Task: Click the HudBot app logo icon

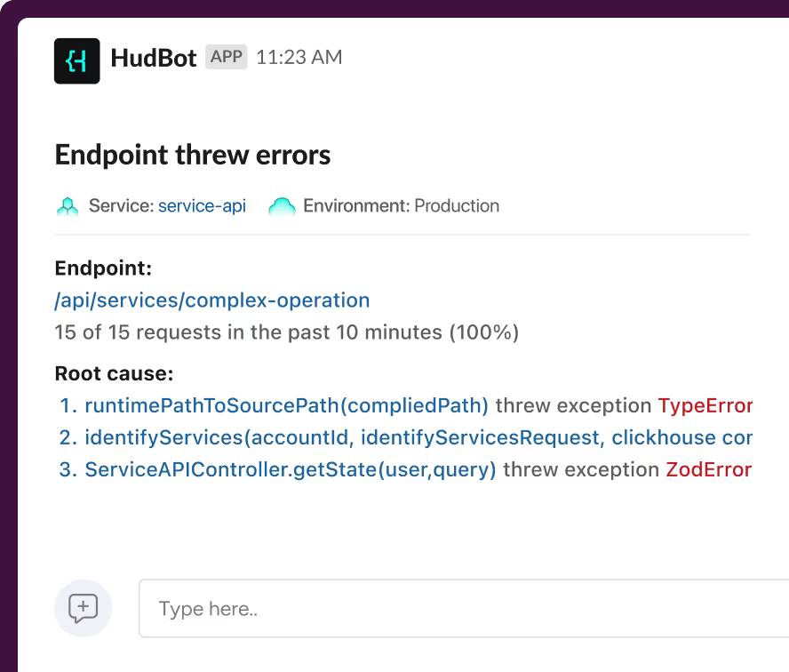Action: click(76, 60)
